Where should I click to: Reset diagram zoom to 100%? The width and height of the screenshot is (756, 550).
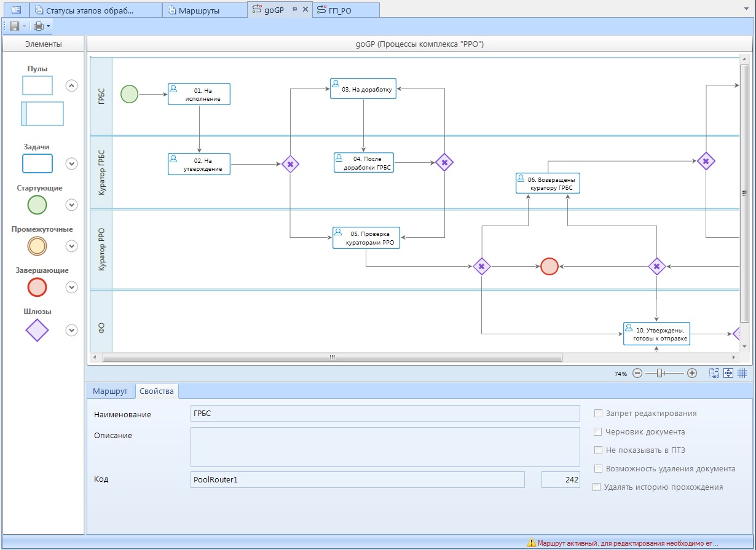pos(714,373)
